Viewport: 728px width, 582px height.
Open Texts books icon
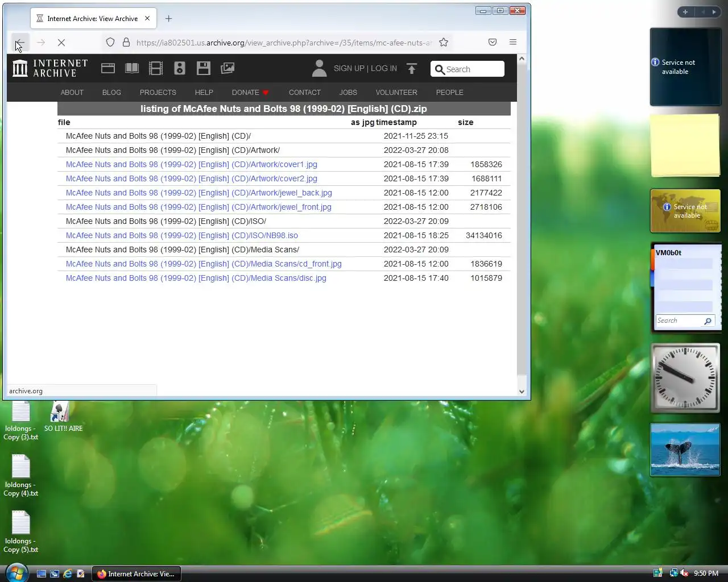click(x=132, y=68)
